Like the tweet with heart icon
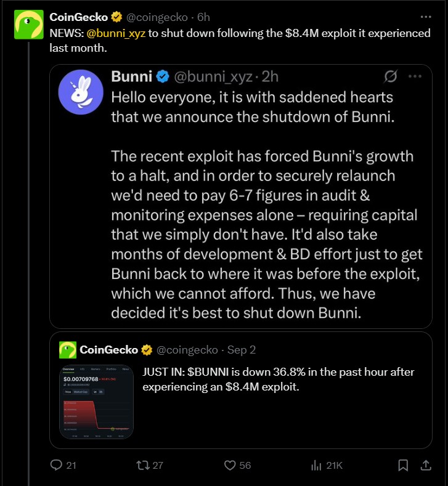Image resolution: width=448 pixels, height=486 pixels. pos(230,465)
